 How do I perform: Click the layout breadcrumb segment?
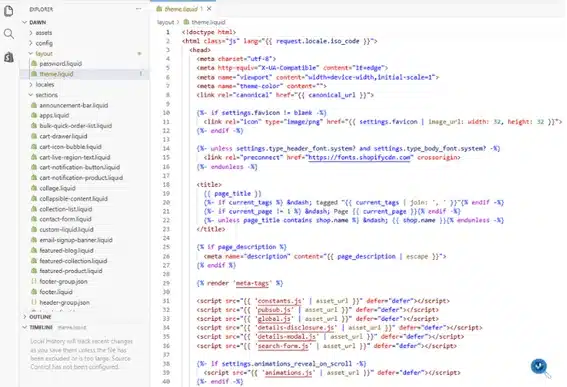pos(166,22)
